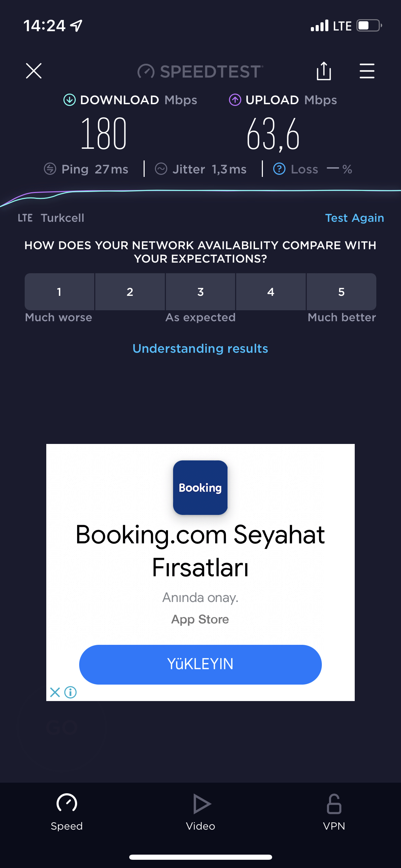Tap the Jitter icon
This screenshot has height=868, width=401.
coord(161,169)
